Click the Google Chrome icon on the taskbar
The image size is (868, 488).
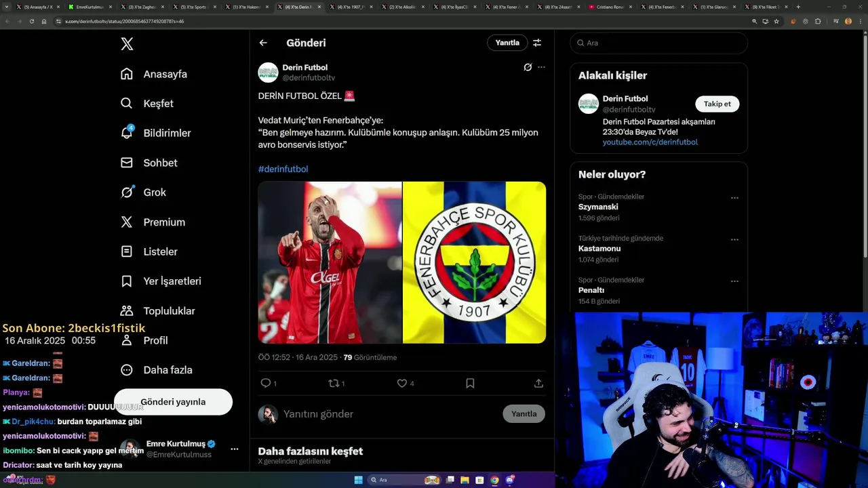click(494, 480)
